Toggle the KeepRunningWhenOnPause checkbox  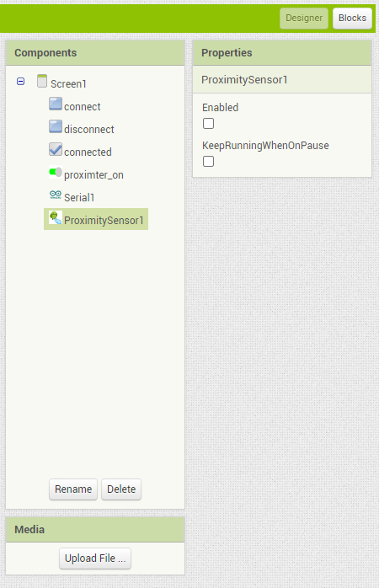pos(208,161)
